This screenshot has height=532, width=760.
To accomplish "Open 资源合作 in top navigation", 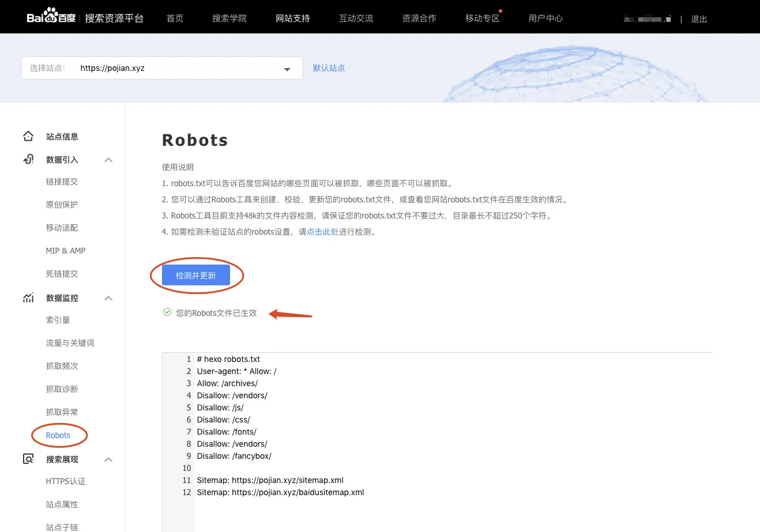I will pyautogui.click(x=419, y=18).
